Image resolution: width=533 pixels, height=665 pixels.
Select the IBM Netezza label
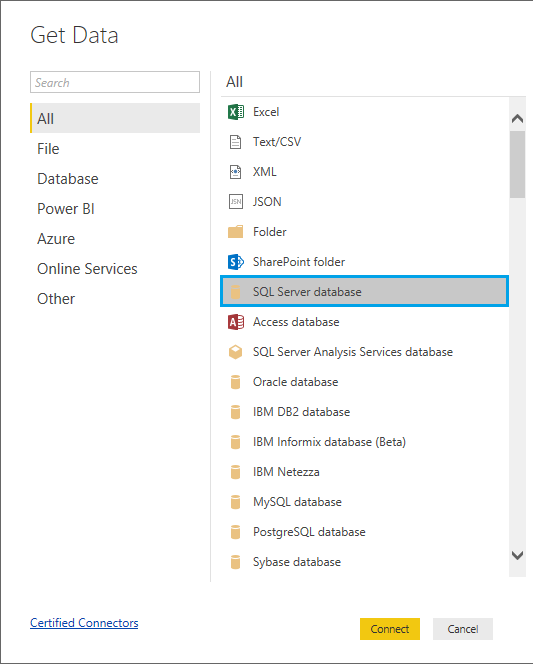click(286, 472)
